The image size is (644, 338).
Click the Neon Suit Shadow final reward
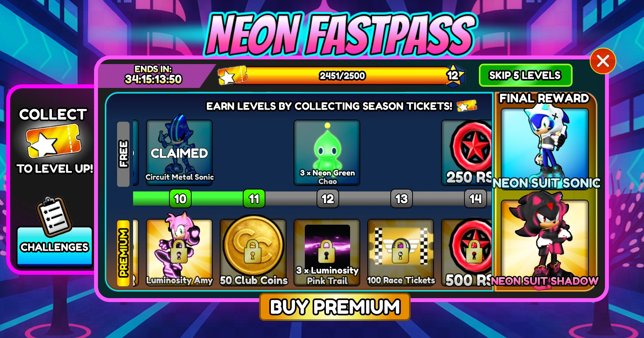(544, 242)
